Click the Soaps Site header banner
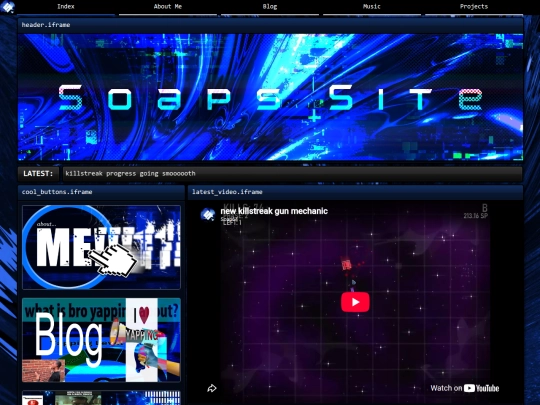 (270, 97)
